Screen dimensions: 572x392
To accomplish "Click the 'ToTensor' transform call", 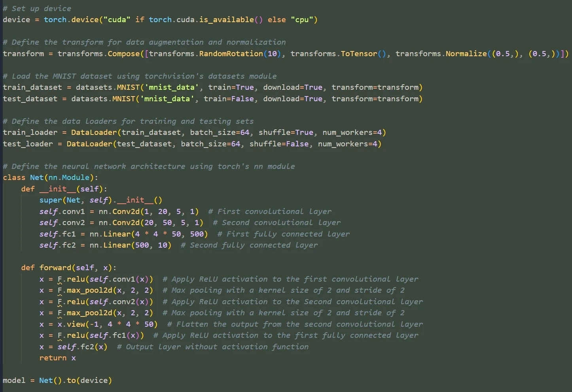I will pyautogui.click(x=359, y=53).
